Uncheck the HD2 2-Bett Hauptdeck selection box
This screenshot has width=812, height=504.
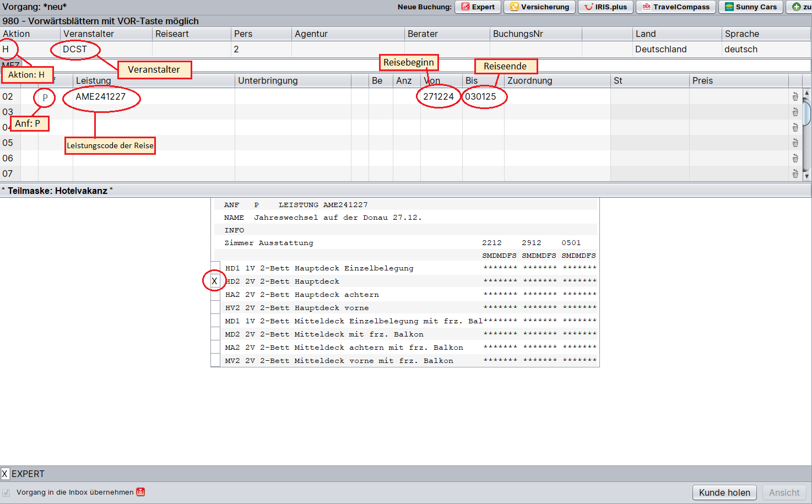215,281
